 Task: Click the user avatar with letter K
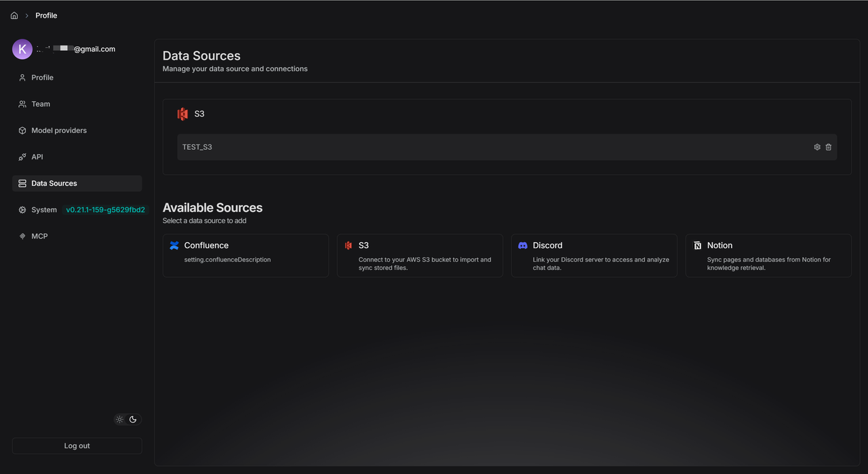(22, 50)
